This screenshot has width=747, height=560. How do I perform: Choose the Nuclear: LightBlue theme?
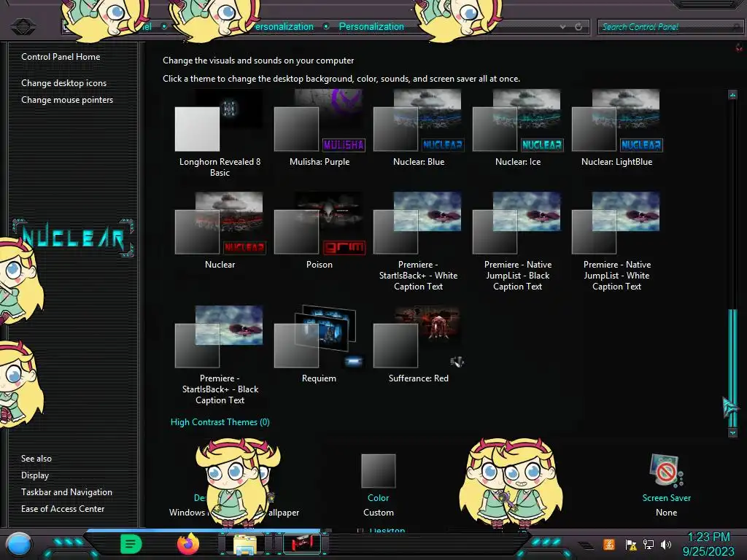(617, 128)
